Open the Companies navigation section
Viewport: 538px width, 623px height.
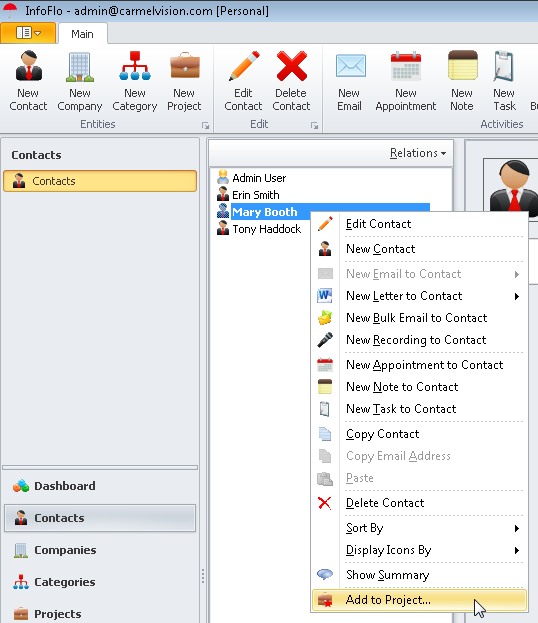click(100, 550)
